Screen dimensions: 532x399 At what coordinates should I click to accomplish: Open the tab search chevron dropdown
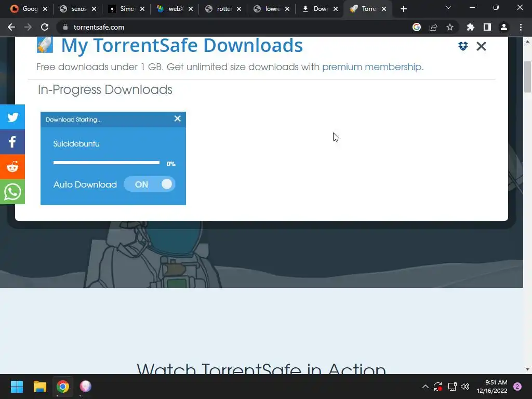[x=448, y=7]
